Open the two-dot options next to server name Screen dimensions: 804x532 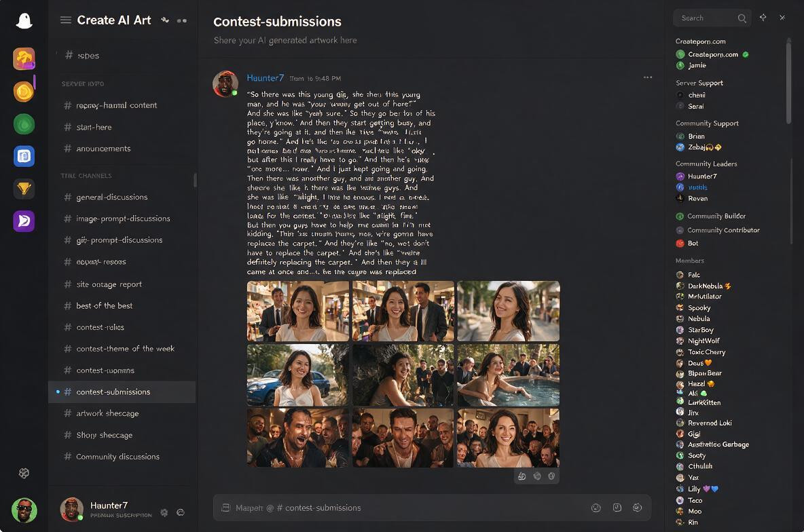(x=181, y=20)
